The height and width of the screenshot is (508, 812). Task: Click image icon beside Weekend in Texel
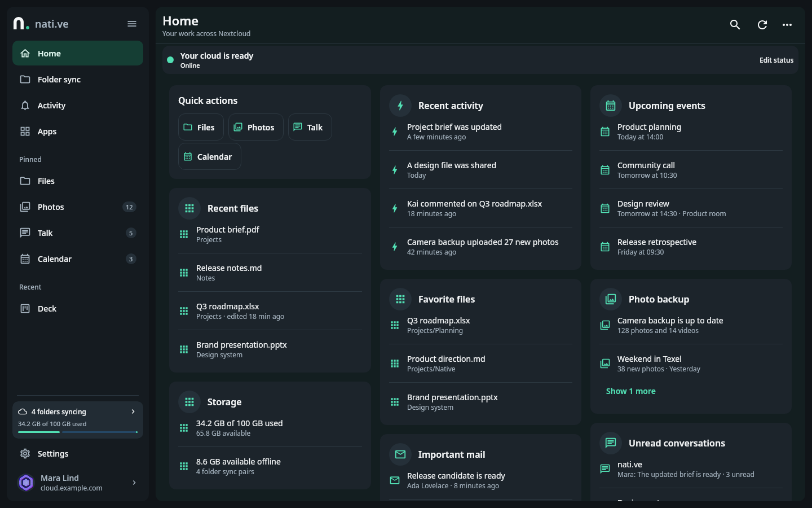605,364
